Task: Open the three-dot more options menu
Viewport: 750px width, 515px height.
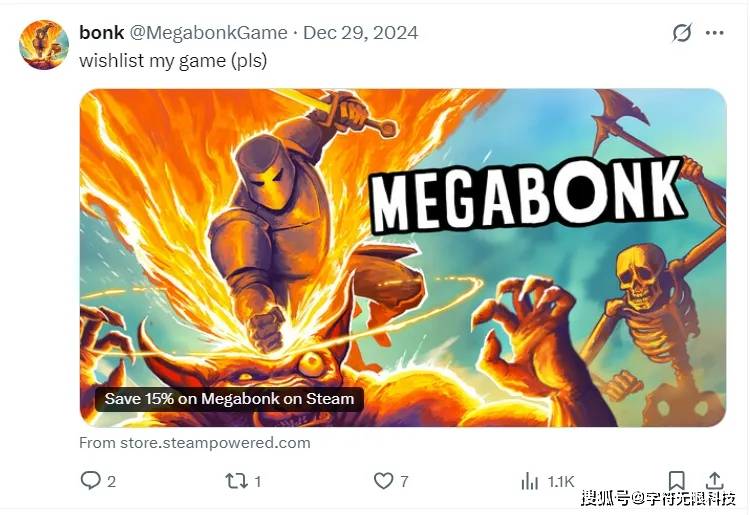Action: tap(715, 33)
